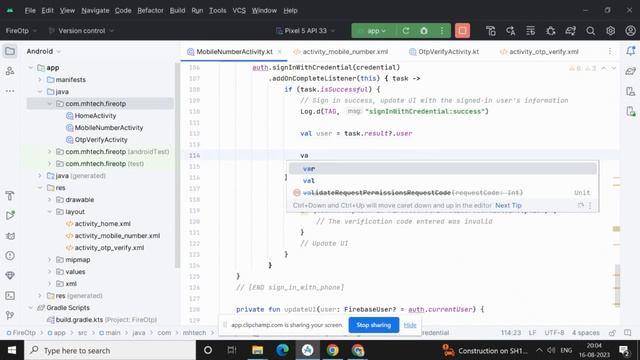Open the Android Studio main menu logo
The image size is (640, 360).
(x=10, y=11)
